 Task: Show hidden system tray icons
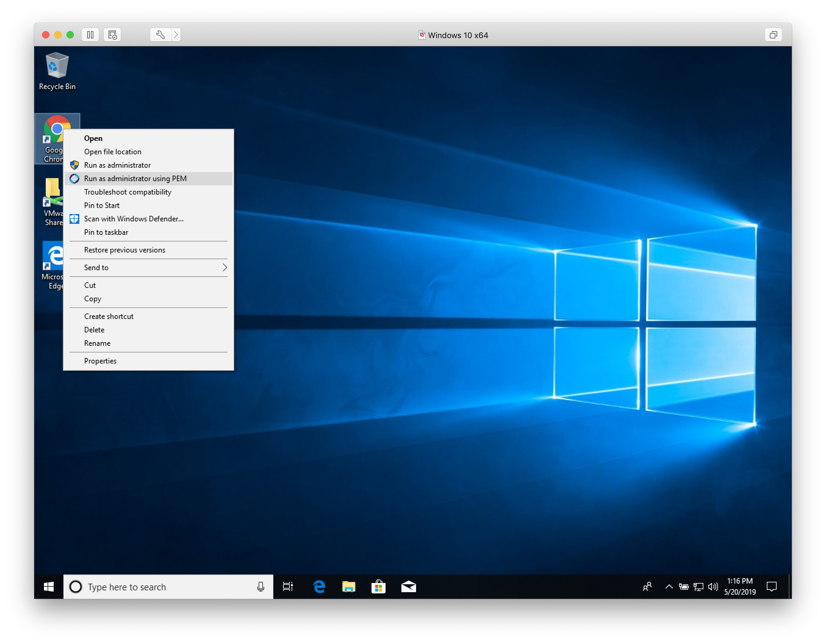coord(669,586)
